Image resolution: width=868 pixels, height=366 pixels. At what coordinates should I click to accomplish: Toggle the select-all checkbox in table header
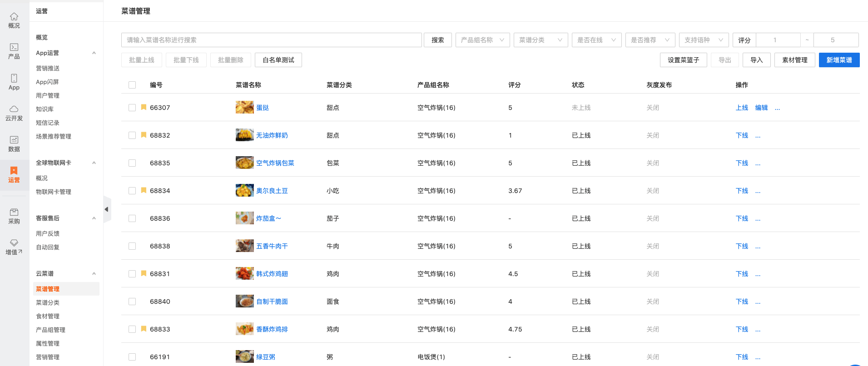[x=132, y=85]
